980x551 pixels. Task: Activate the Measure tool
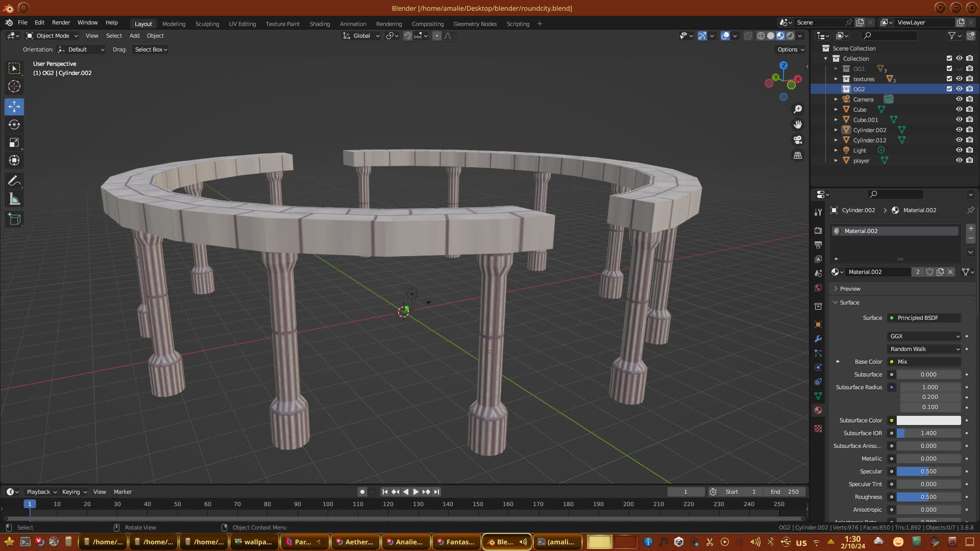[x=14, y=199]
